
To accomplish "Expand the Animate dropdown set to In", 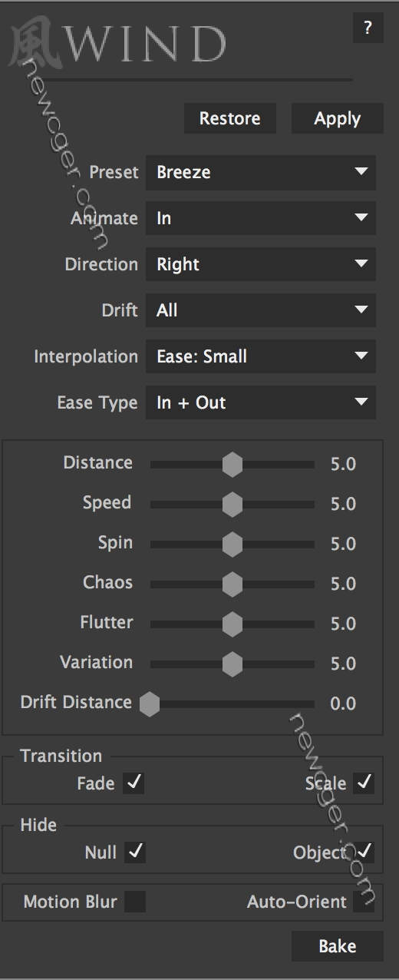I will point(261,218).
